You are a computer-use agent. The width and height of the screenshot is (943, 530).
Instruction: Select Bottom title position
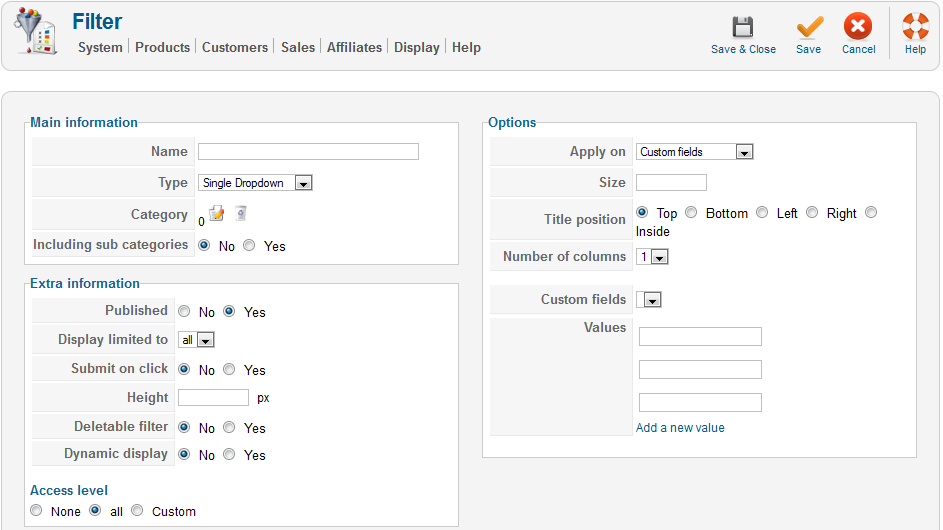(692, 212)
